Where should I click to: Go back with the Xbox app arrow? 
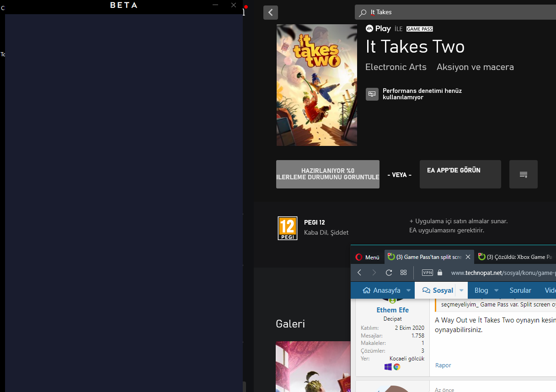click(x=271, y=12)
